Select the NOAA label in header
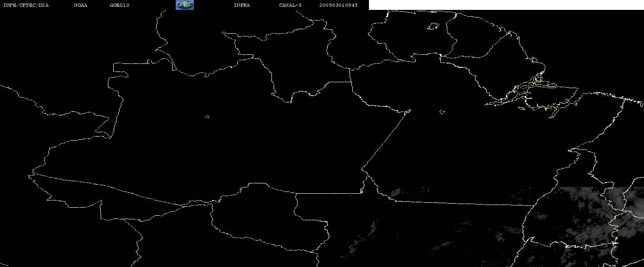This screenshot has width=644, height=267. point(80,5)
